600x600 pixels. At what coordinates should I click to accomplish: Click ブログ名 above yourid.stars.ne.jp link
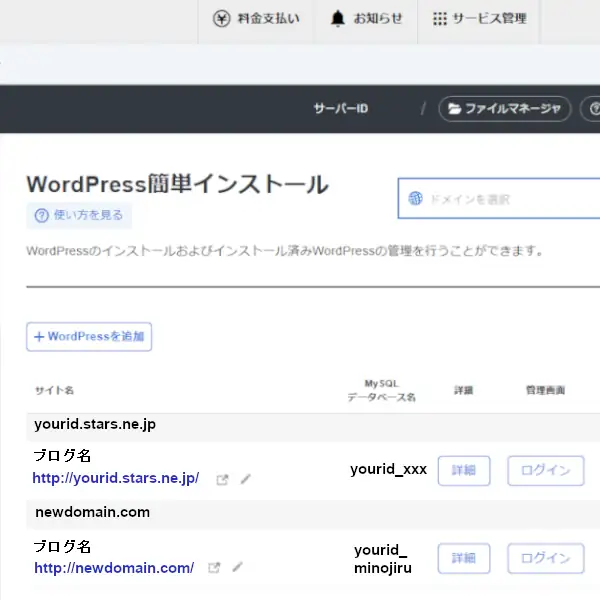click(x=62, y=456)
